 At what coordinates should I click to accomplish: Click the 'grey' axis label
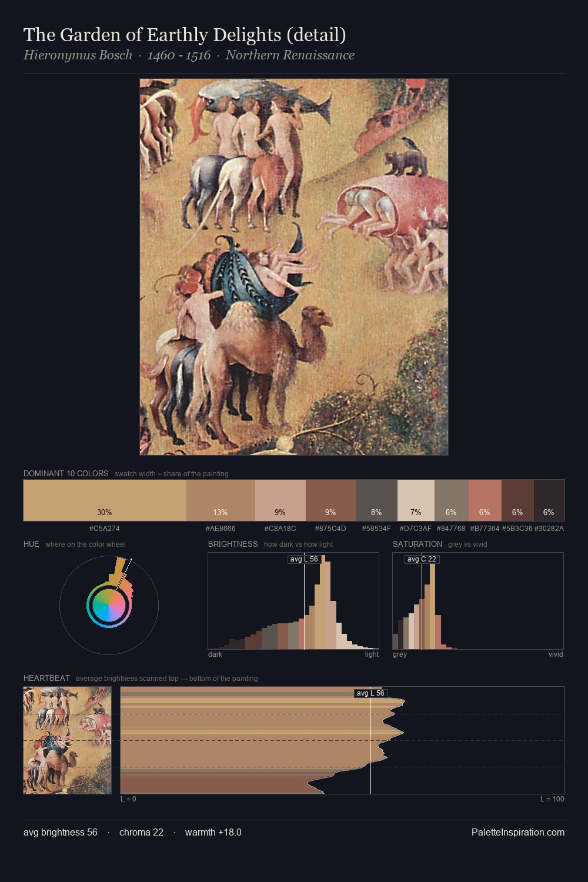coord(400,654)
